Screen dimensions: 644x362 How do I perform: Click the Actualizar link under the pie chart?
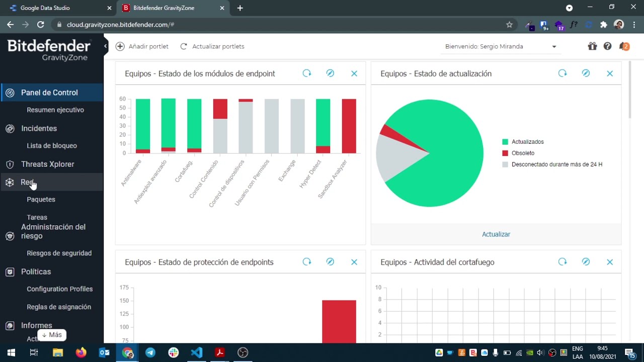pos(496,234)
